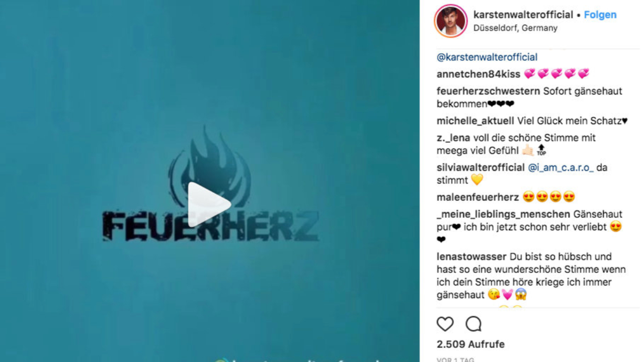
Task: Open Düsseldorf, Germany location link
Action: [x=515, y=28]
